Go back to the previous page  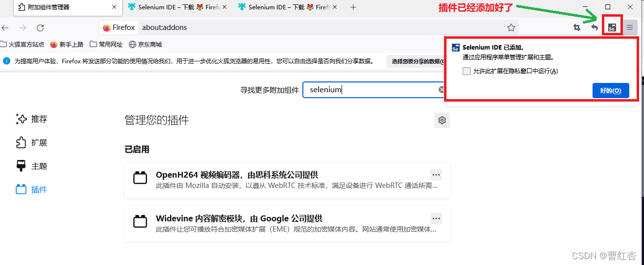5,27
